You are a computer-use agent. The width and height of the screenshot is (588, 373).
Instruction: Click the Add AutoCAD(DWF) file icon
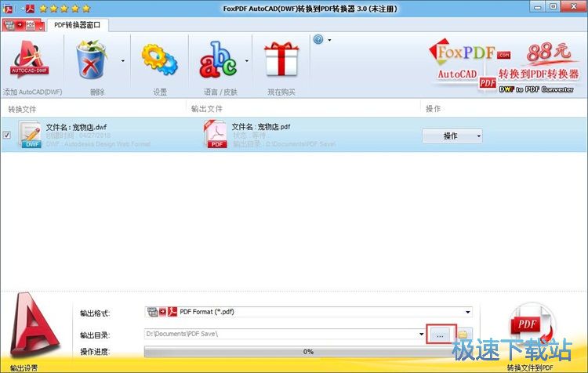(30, 60)
